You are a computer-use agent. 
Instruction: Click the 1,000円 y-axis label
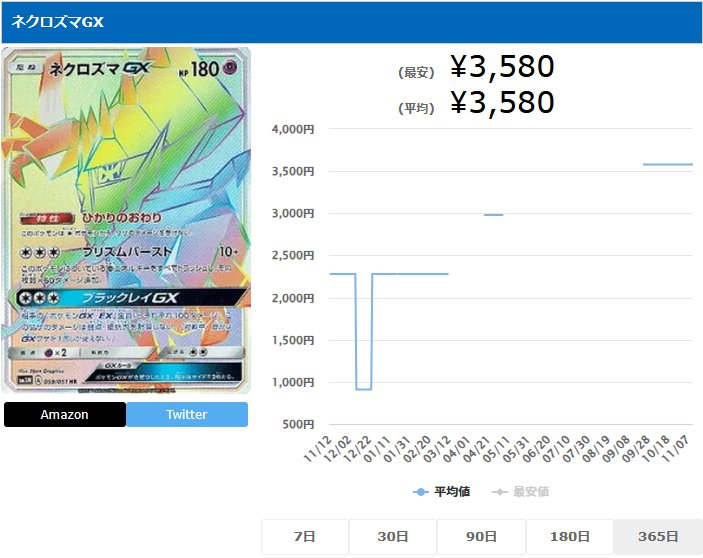(293, 382)
